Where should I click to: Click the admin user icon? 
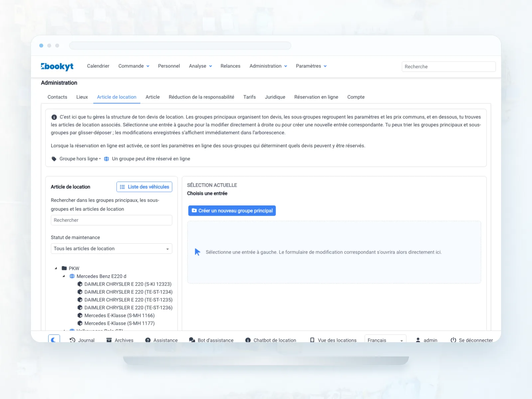[418, 340]
